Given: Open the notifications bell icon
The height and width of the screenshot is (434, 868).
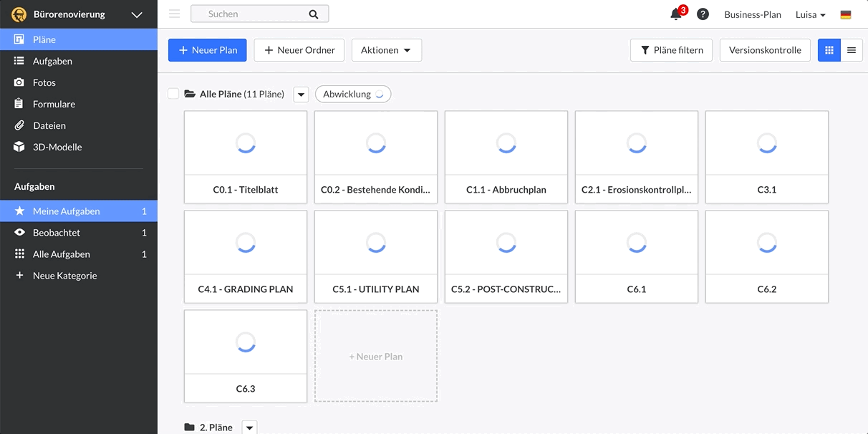Looking at the screenshot, I should coord(675,14).
